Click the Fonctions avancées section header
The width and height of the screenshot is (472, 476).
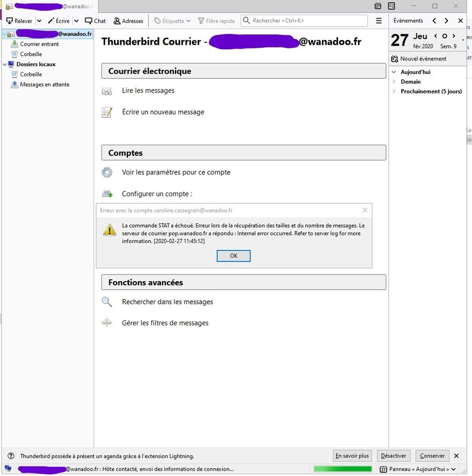point(244,283)
